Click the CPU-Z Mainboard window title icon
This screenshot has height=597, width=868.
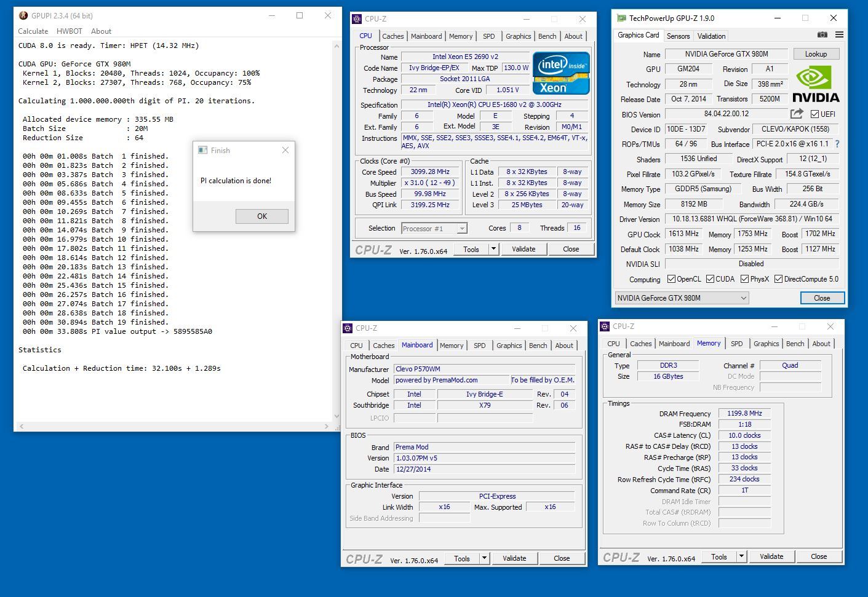click(x=348, y=328)
